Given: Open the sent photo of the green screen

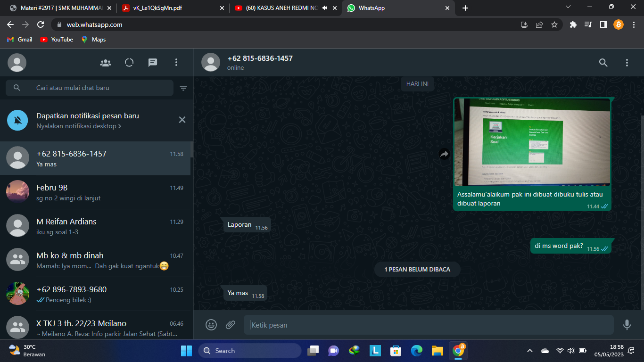Looking at the screenshot, I should coord(532,142).
